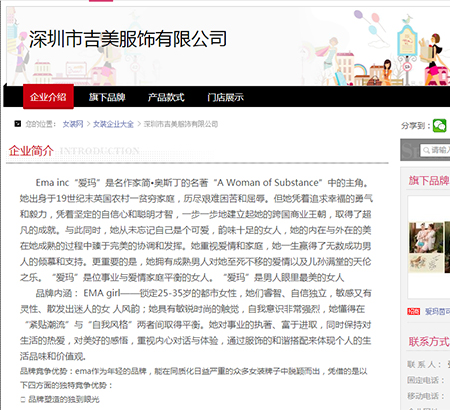This screenshot has height=410, width=450.
Task: Switch to the 旗下品牌 tab
Action: [x=107, y=97]
